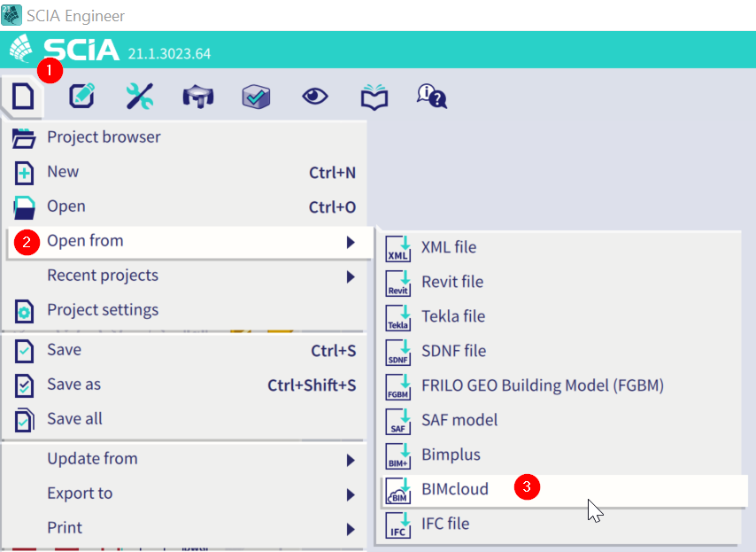The image size is (756, 552).
Task: Click the Project browser folder icon
Action: coord(24,138)
